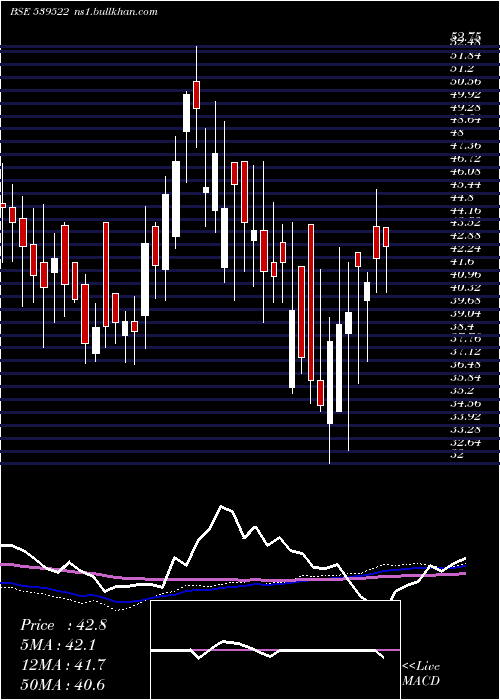Select the 49.28 price axis label
This screenshot has width=500, height=700.
coord(465,107)
